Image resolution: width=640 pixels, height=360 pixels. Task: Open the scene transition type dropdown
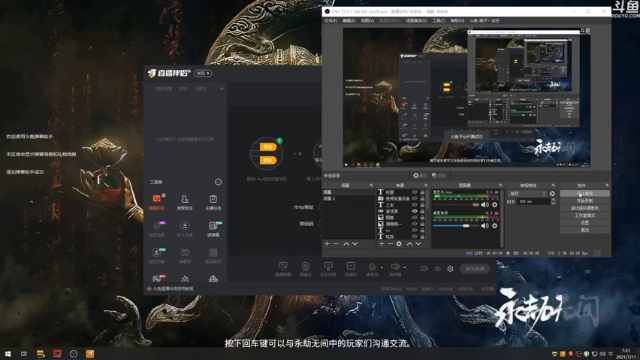(528, 193)
